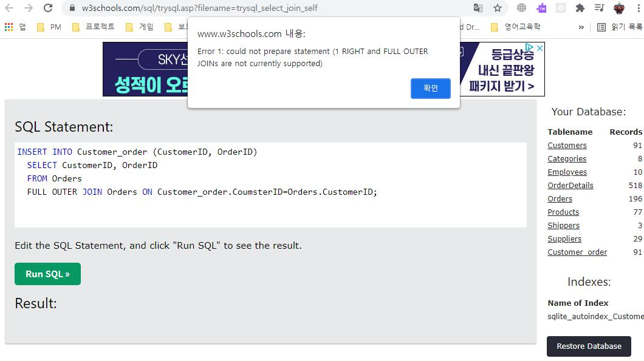The image size is (644, 361).
Task: Click the Orders record count 196
Action: [635, 198]
